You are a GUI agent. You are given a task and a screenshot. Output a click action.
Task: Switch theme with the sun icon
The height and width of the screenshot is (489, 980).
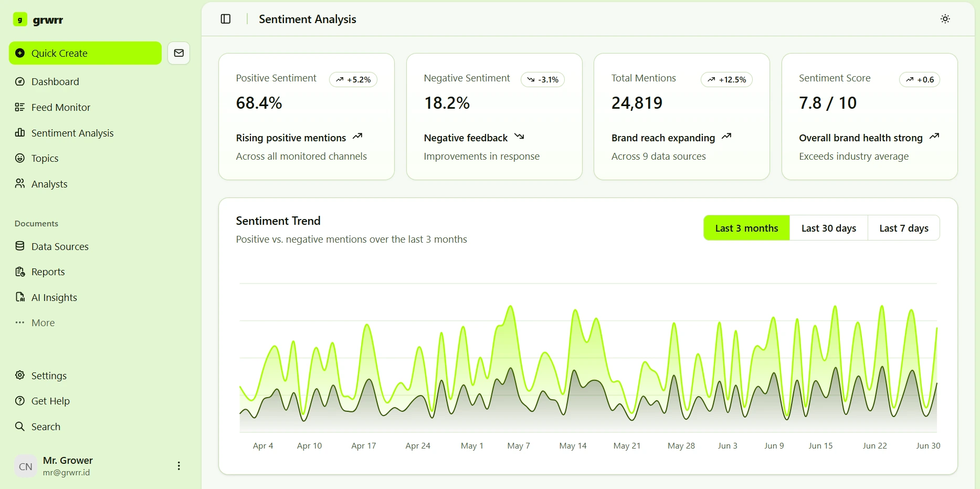945,19
